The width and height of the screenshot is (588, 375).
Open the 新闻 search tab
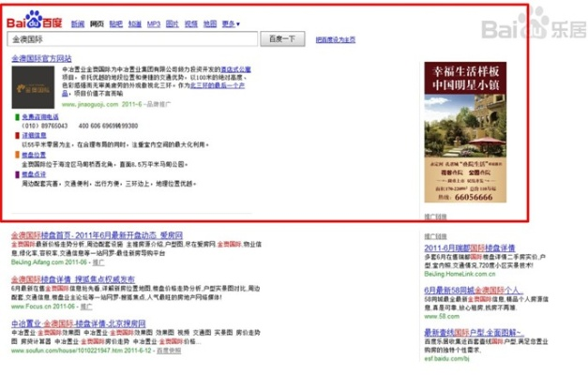[78, 24]
